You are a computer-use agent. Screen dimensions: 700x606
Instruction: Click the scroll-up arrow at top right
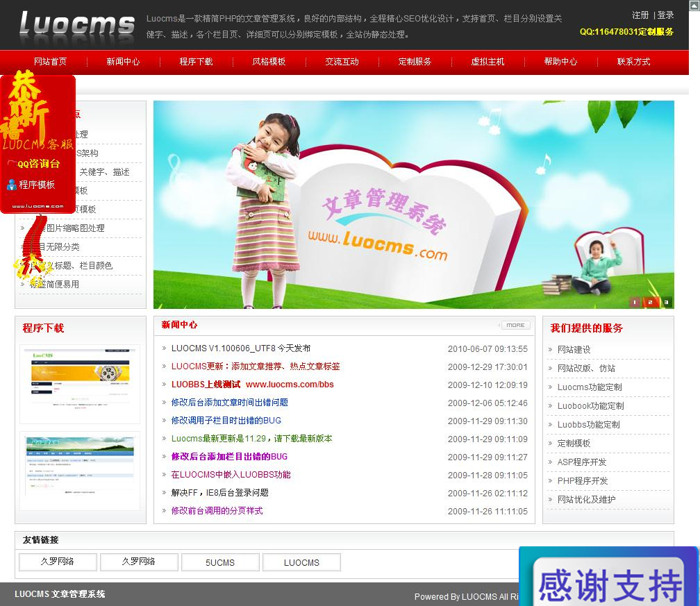(694, 6)
